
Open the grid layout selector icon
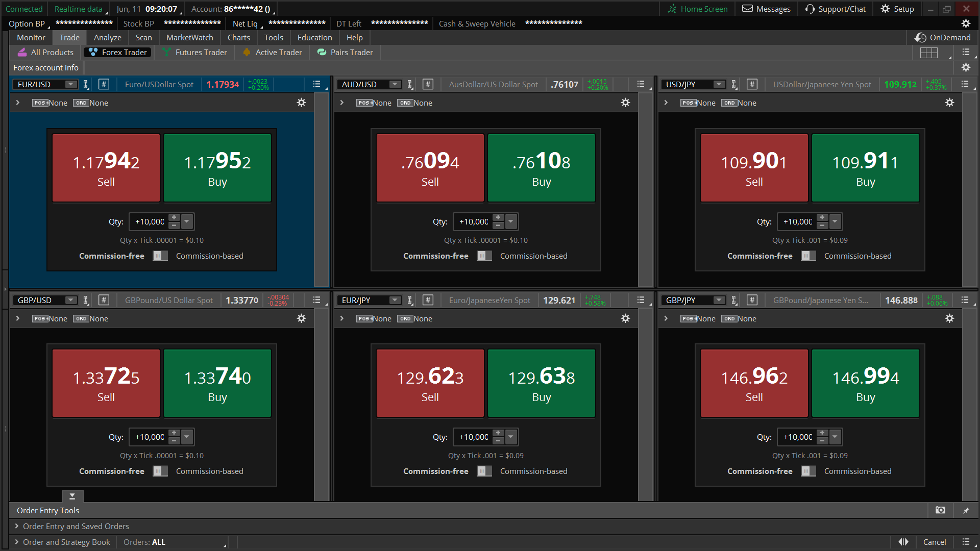pos(929,53)
